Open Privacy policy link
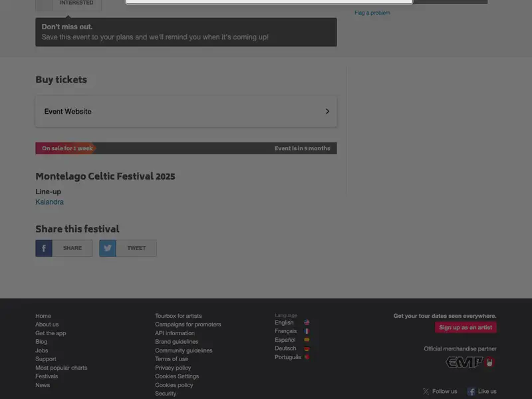 (x=173, y=368)
